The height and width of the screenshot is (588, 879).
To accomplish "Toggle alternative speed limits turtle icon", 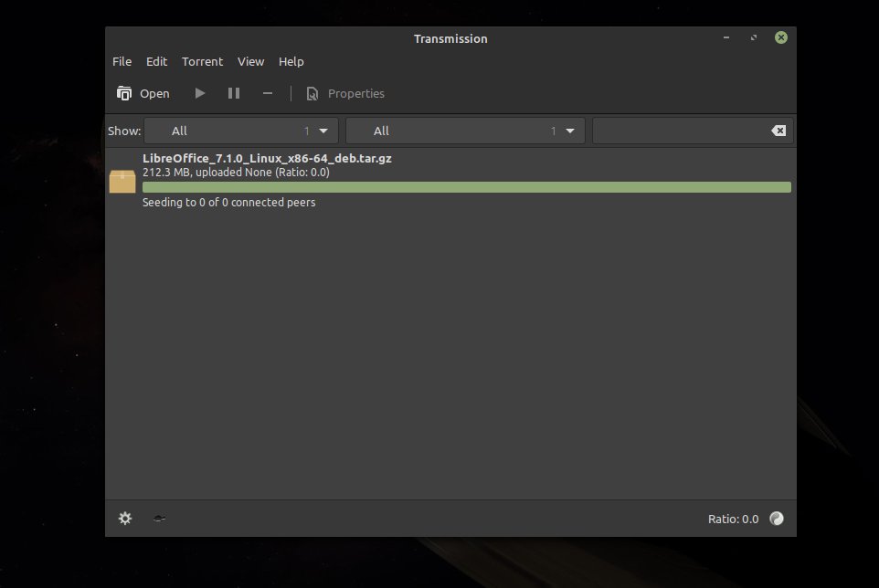I will click(x=159, y=519).
